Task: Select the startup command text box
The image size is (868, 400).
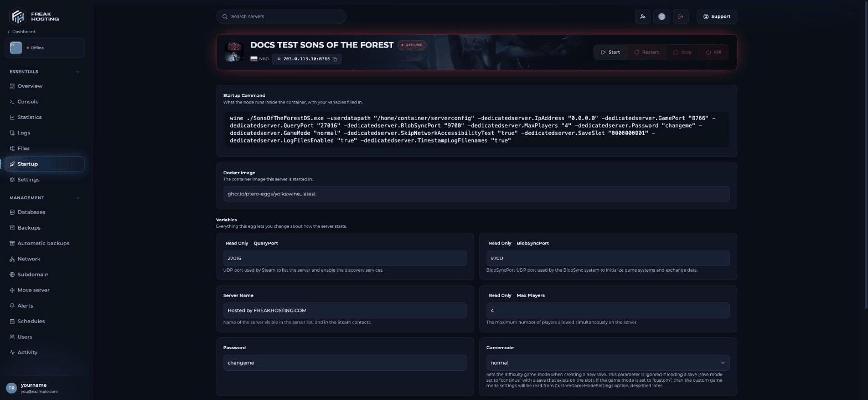Action: coord(476,129)
